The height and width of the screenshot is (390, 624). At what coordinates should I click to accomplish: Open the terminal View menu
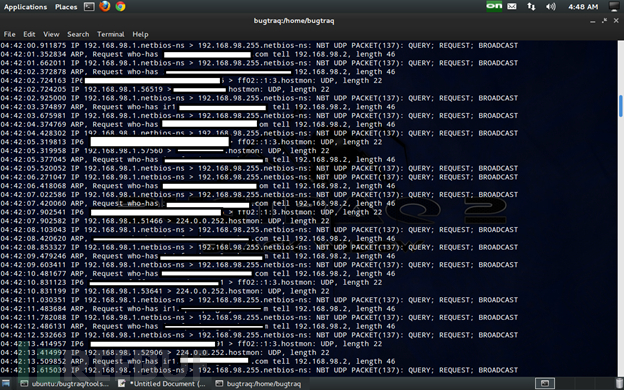(51, 34)
